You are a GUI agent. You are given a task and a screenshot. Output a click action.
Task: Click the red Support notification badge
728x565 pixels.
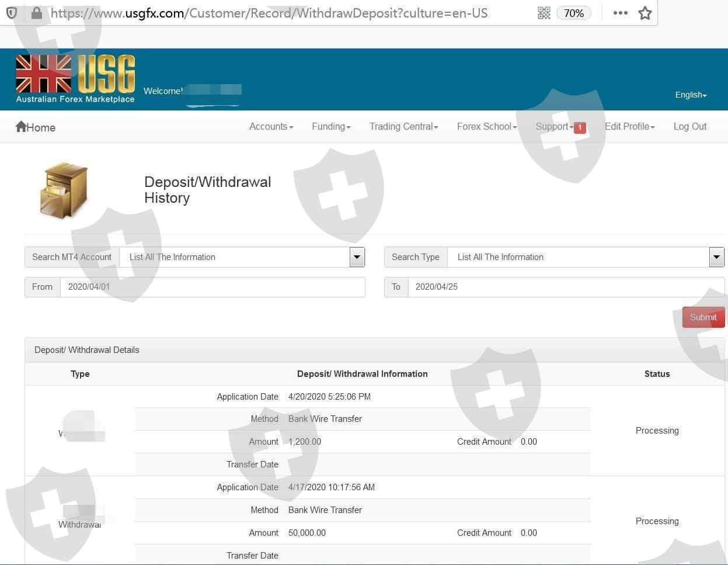pyautogui.click(x=580, y=127)
